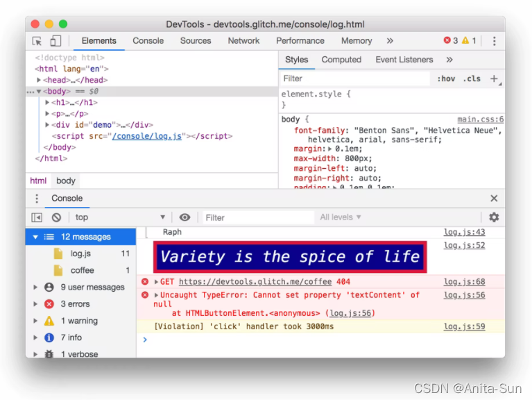Open the log.js:56 stack trace link
This screenshot has height=400, width=532.
point(350,313)
